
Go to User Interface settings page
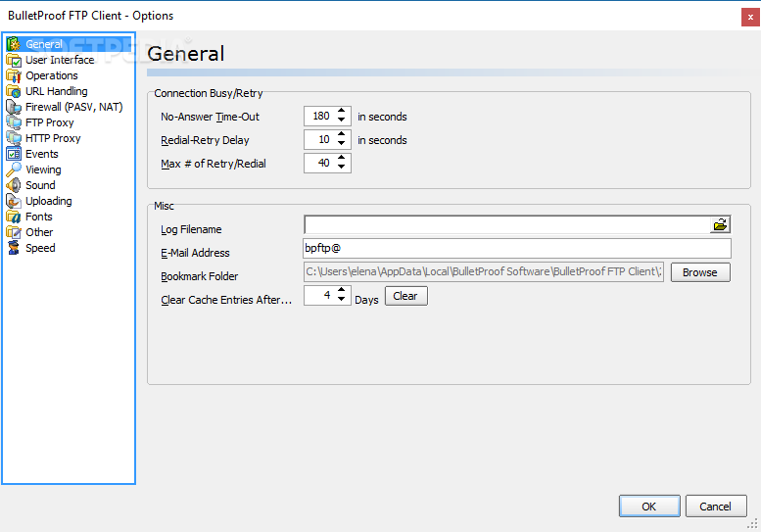(60, 60)
